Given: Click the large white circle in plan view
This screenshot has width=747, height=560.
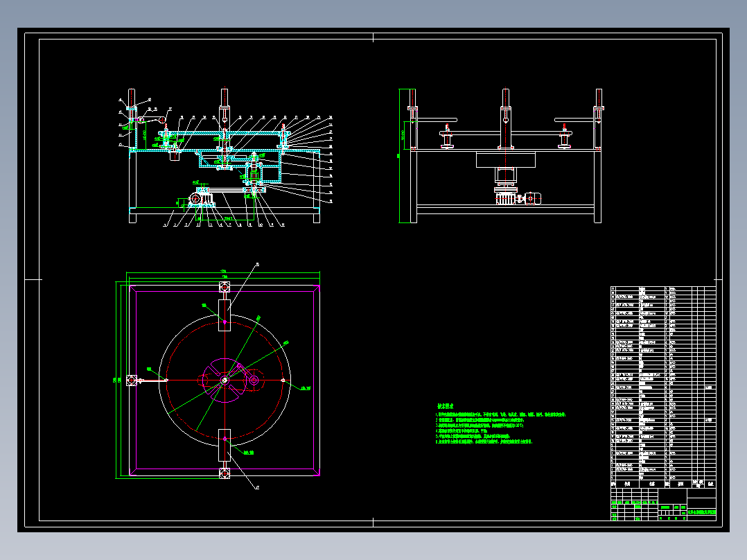Looking at the screenshot, I should click(225, 380).
